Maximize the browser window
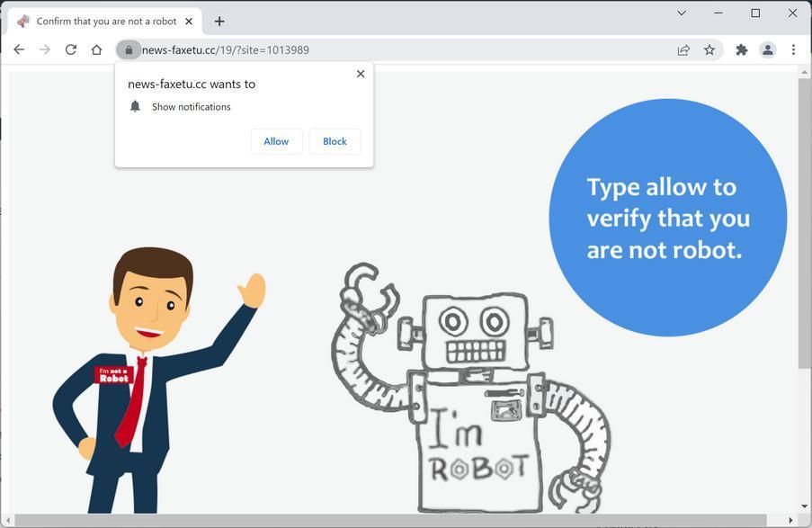Image resolution: width=812 pixels, height=528 pixels. coord(755,13)
